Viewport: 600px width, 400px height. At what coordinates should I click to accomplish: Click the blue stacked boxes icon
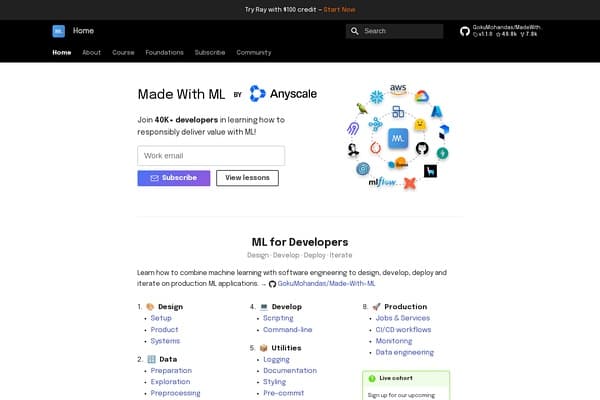[x=398, y=112]
